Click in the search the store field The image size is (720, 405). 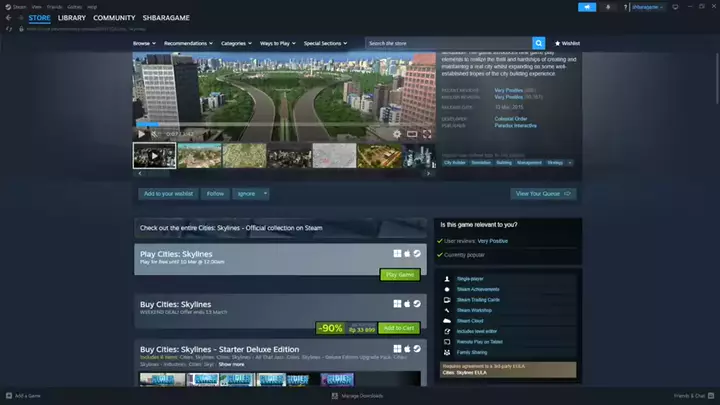click(x=447, y=44)
